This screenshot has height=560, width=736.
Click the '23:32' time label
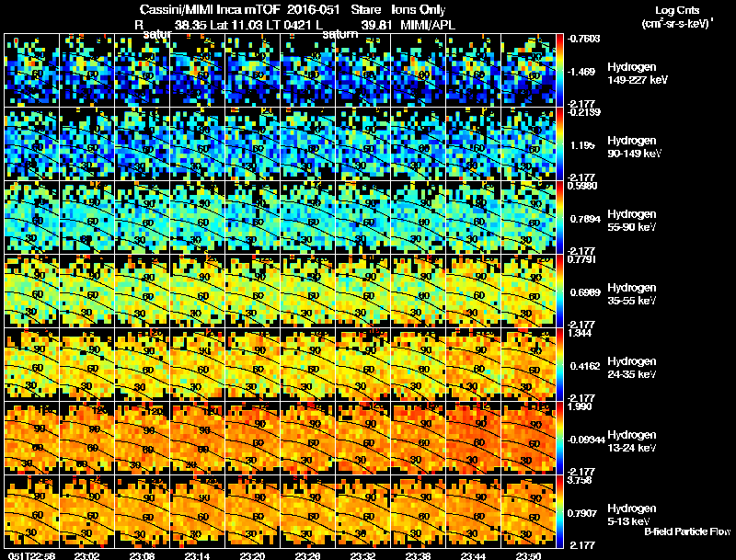click(362, 555)
